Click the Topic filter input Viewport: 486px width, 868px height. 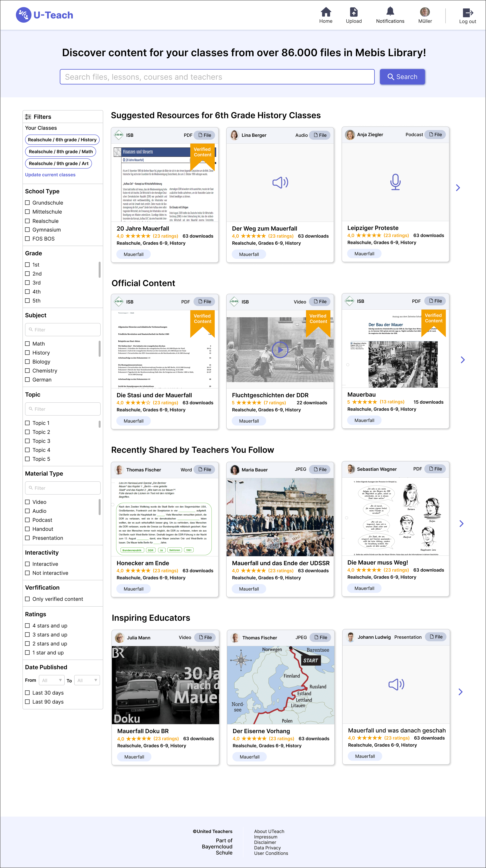(63, 409)
